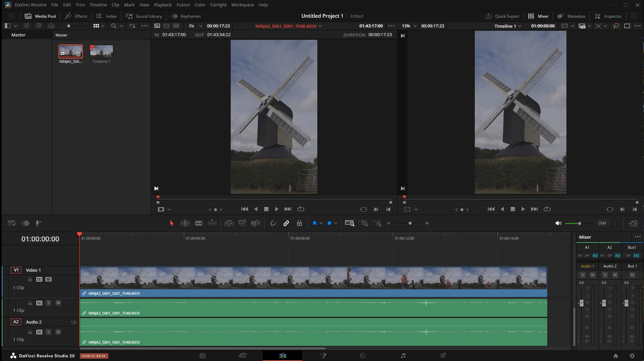The image size is (644, 361).
Task: Toggle timeline Snapping magnet icon
Action: [x=273, y=223]
